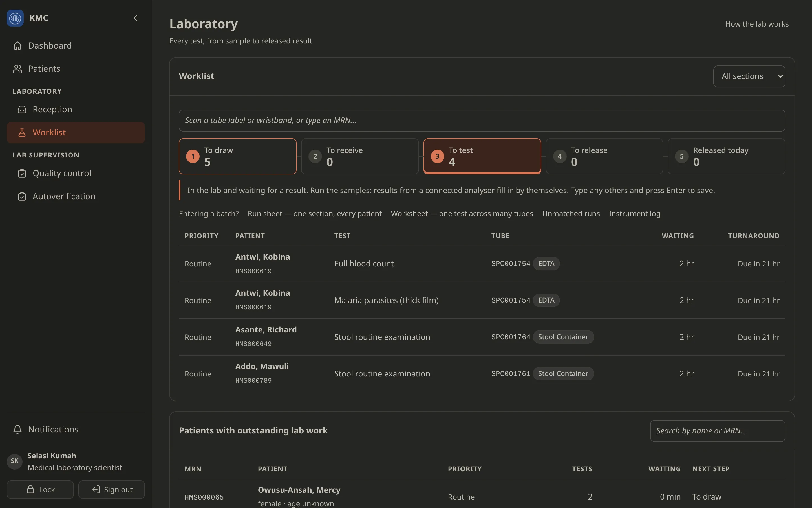Open the Instrument log link
The image size is (812, 508).
[x=634, y=214]
